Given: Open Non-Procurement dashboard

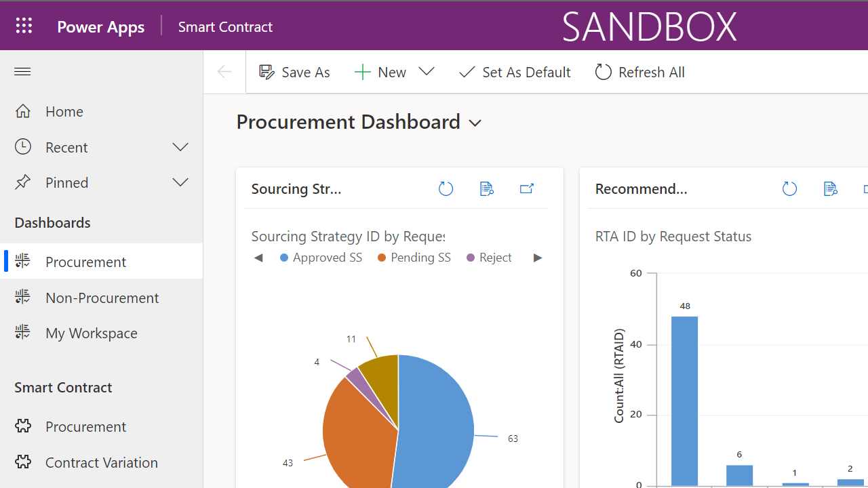Looking at the screenshot, I should point(102,298).
